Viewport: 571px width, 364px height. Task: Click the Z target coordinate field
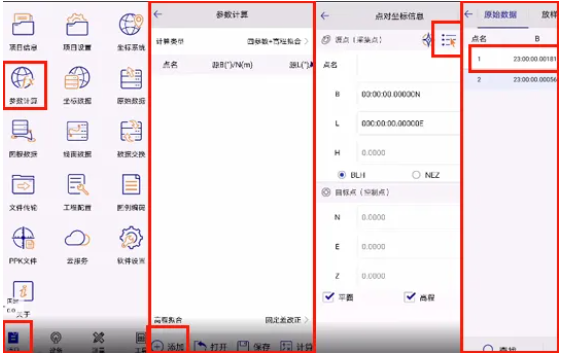pyautogui.click(x=408, y=276)
